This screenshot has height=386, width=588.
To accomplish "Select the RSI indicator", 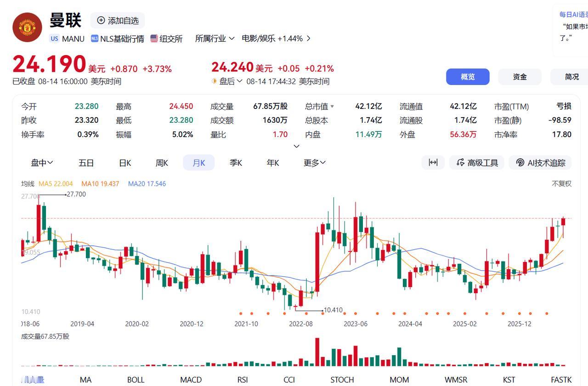I will point(243,380).
